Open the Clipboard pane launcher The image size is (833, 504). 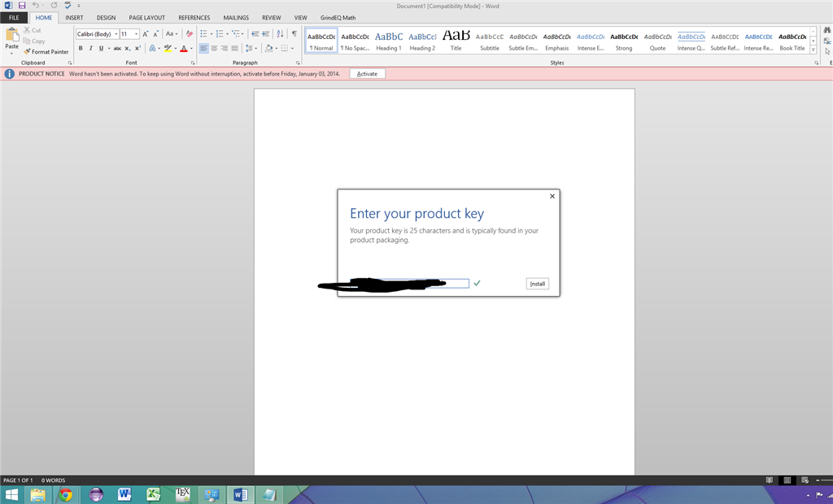pyautogui.click(x=70, y=63)
